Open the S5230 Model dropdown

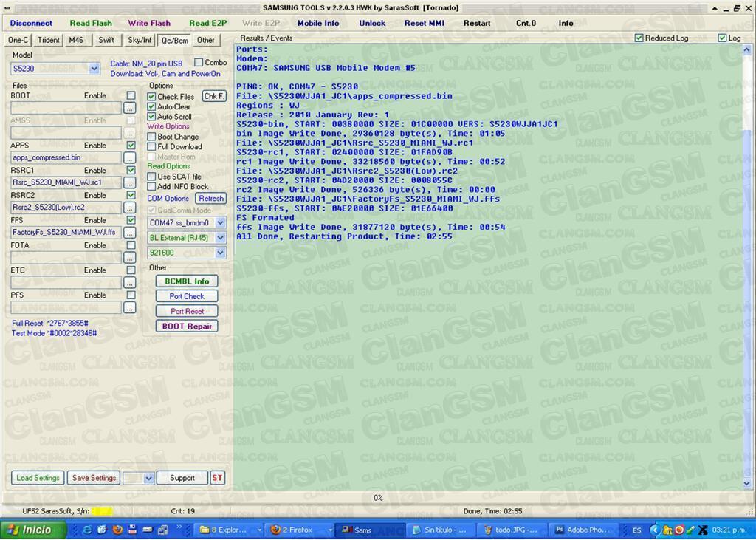[x=94, y=69]
